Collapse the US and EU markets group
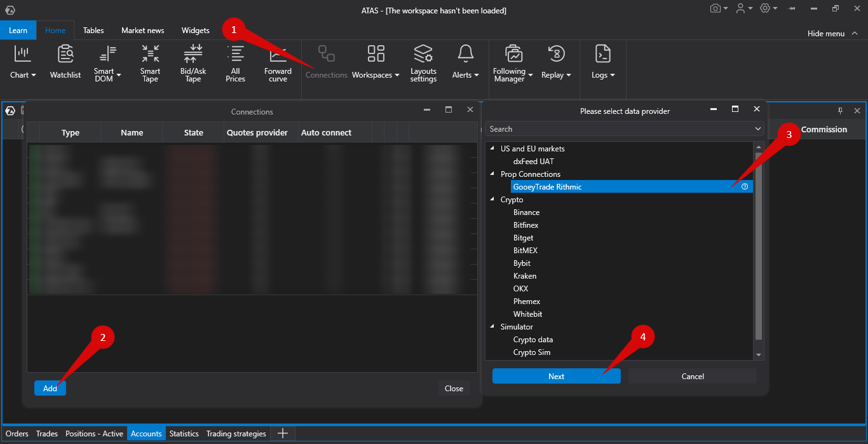This screenshot has height=444, width=868. 492,148
